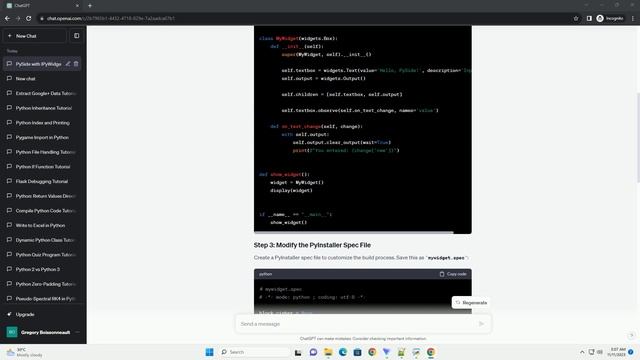640x360 pixels.
Task: Click the Step 3 heading text
Action: (312, 245)
